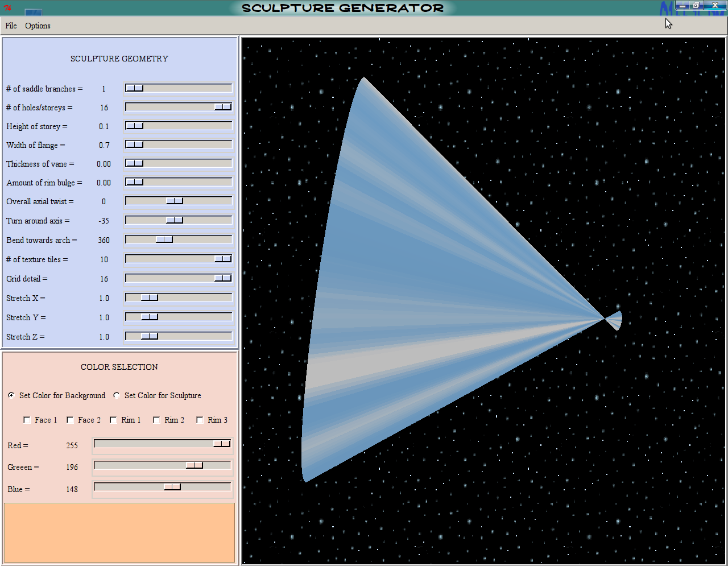Click the orange color preview swatch
The width and height of the screenshot is (728, 566).
click(x=119, y=532)
